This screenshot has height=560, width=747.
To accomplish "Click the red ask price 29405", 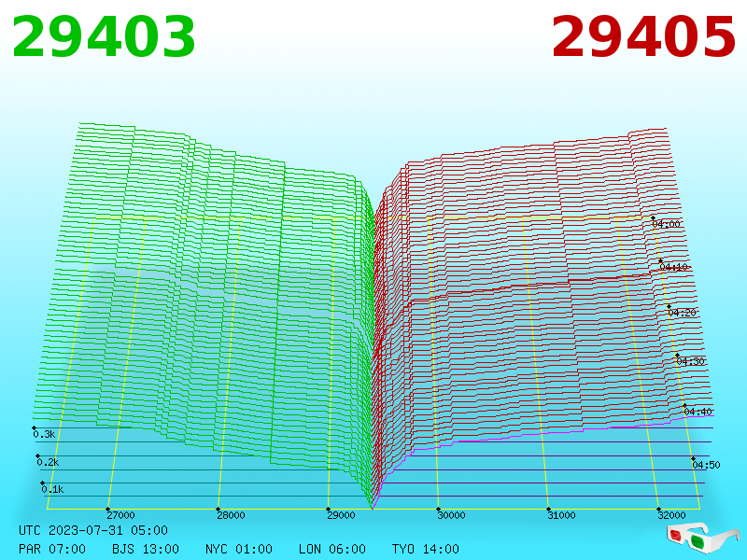I will (x=643, y=36).
